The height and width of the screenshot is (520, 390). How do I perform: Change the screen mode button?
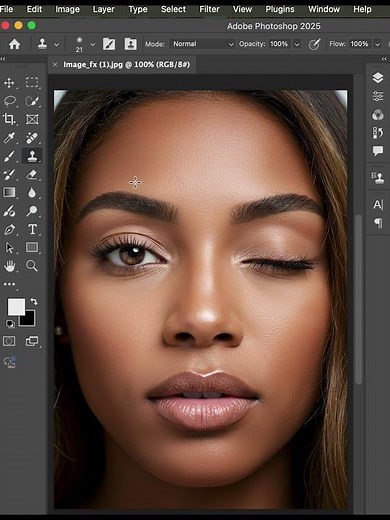click(32, 341)
